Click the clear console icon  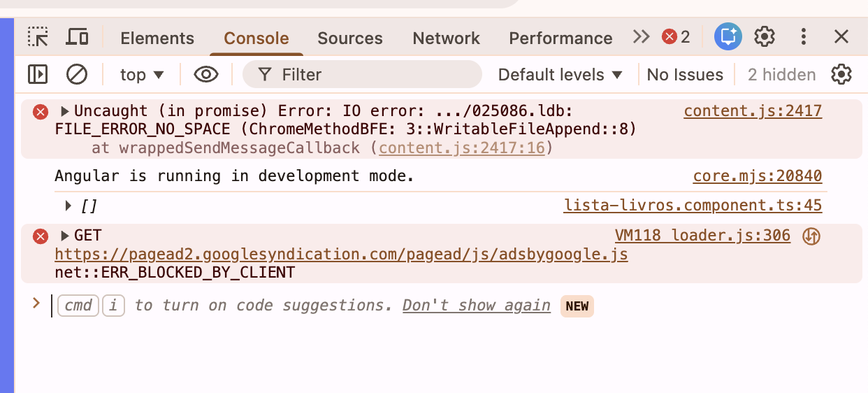tap(76, 74)
